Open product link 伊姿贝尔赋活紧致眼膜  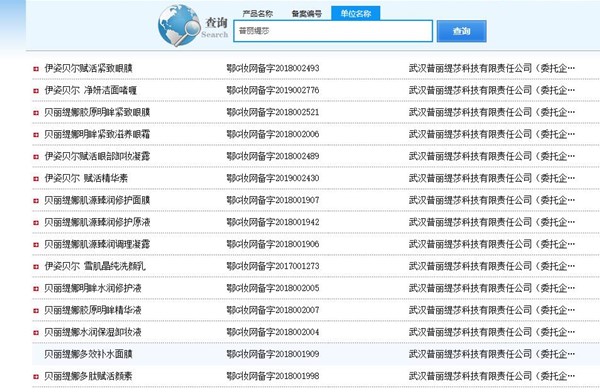(x=88, y=69)
